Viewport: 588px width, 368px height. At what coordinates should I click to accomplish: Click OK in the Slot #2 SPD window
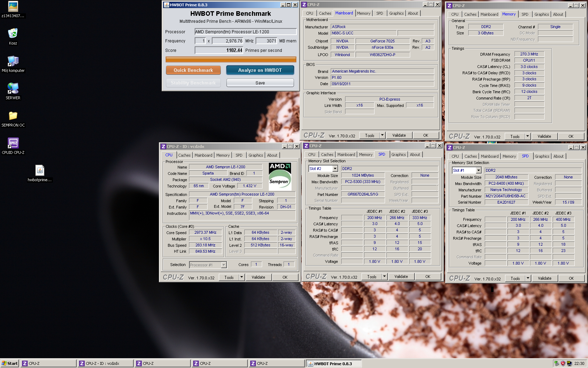[428, 277]
